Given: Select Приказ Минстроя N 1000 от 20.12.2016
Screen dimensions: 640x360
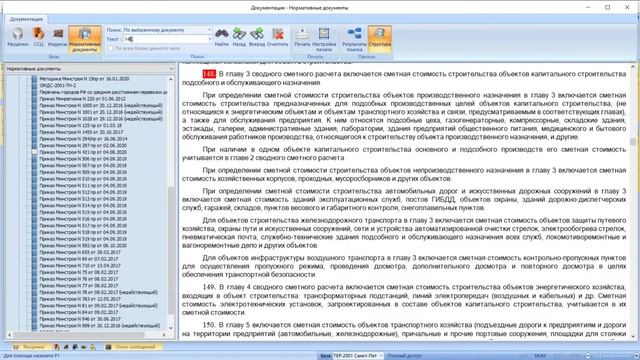Looking at the screenshot, I should (x=101, y=105).
